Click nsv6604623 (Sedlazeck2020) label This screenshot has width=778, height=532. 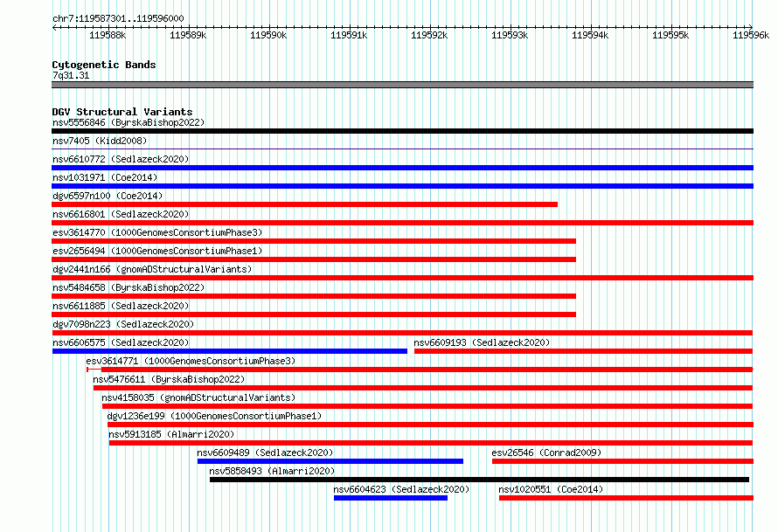pos(401,489)
